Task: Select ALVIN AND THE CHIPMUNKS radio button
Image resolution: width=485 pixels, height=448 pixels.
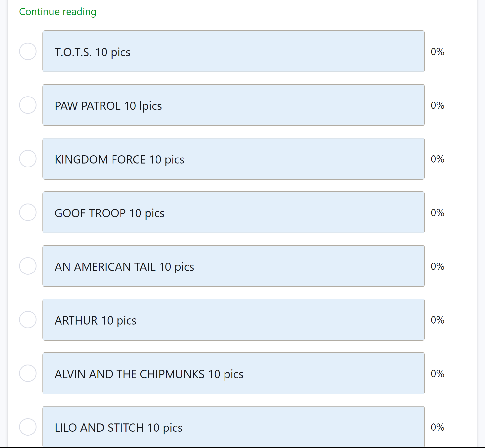Action: coord(28,373)
